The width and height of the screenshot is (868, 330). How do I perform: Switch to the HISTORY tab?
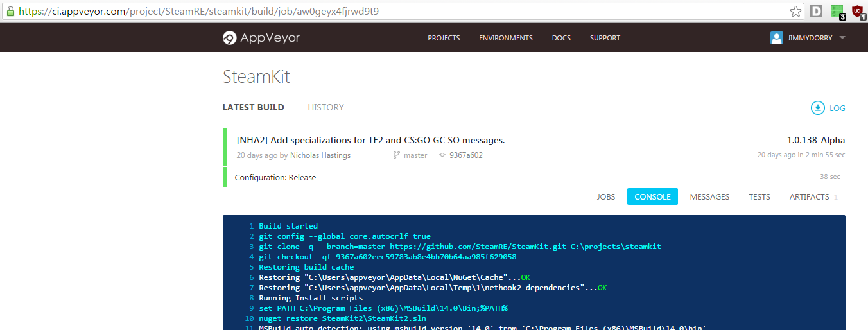tap(326, 107)
